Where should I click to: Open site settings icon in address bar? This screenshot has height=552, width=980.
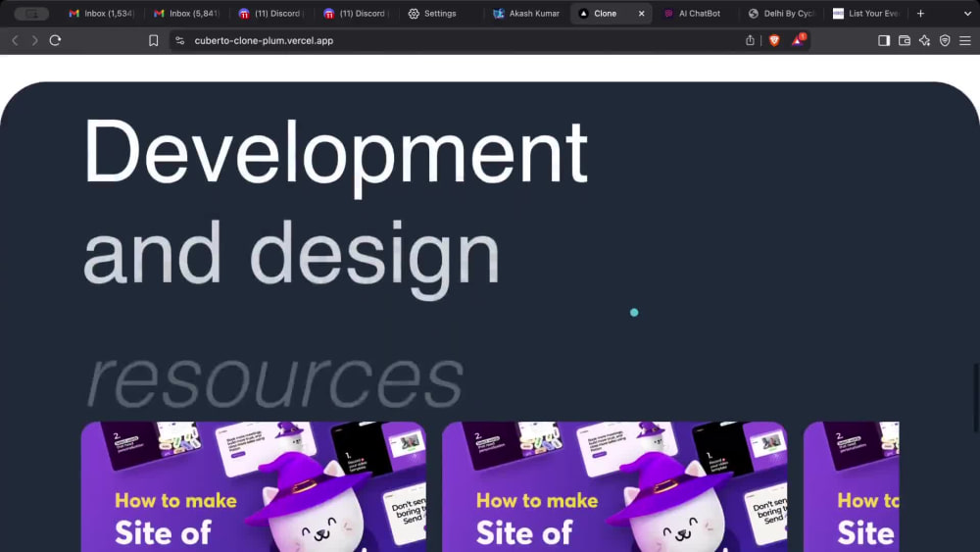[180, 40]
